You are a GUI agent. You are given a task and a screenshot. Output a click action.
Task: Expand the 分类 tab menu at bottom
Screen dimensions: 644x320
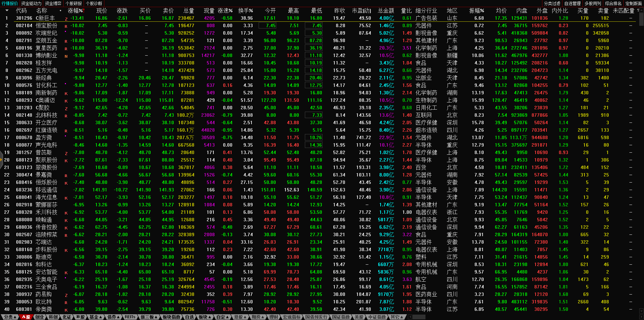click(9, 317)
